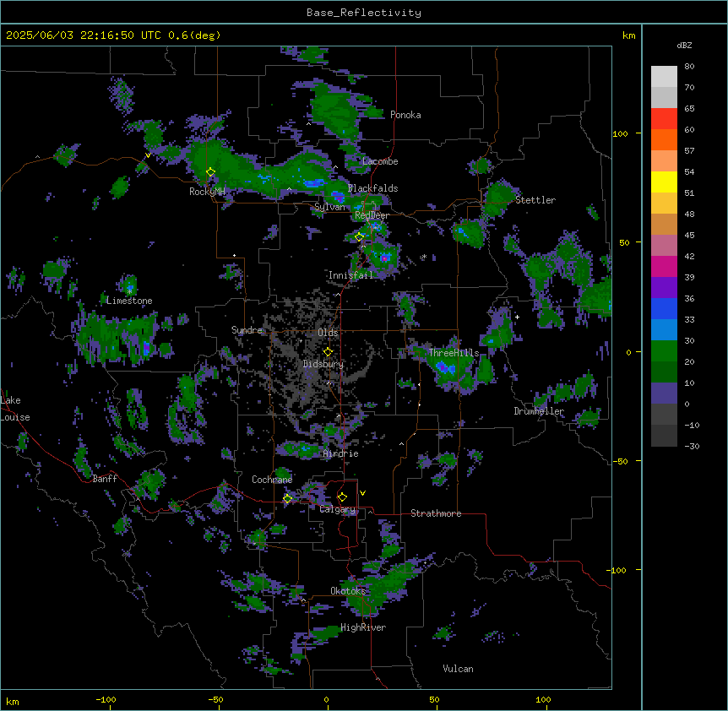Click the RedDeer city label
Image resolution: width=728 pixels, height=711 pixels.
[x=372, y=215]
